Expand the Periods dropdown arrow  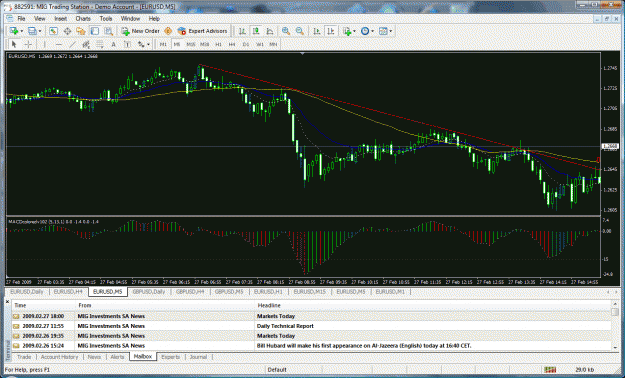pyautogui.click(x=372, y=31)
